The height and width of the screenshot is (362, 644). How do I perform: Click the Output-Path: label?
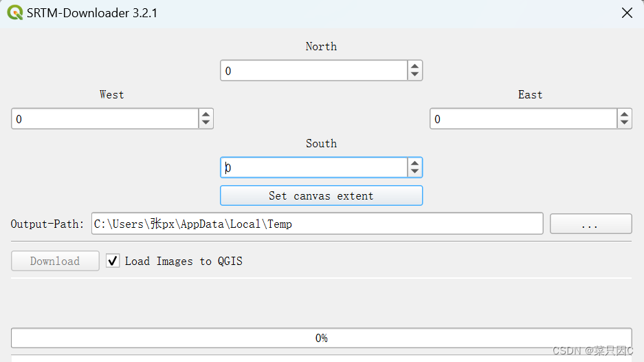pos(47,224)
